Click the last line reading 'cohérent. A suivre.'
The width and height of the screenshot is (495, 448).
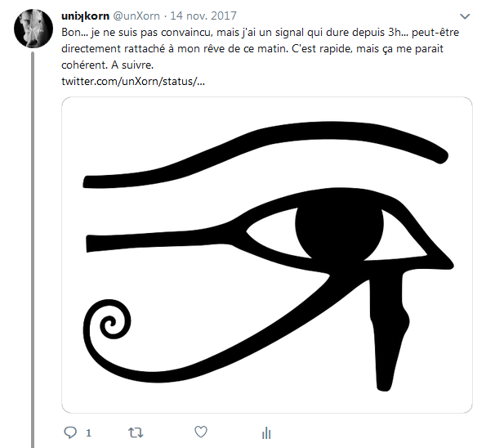click(106, 66)
